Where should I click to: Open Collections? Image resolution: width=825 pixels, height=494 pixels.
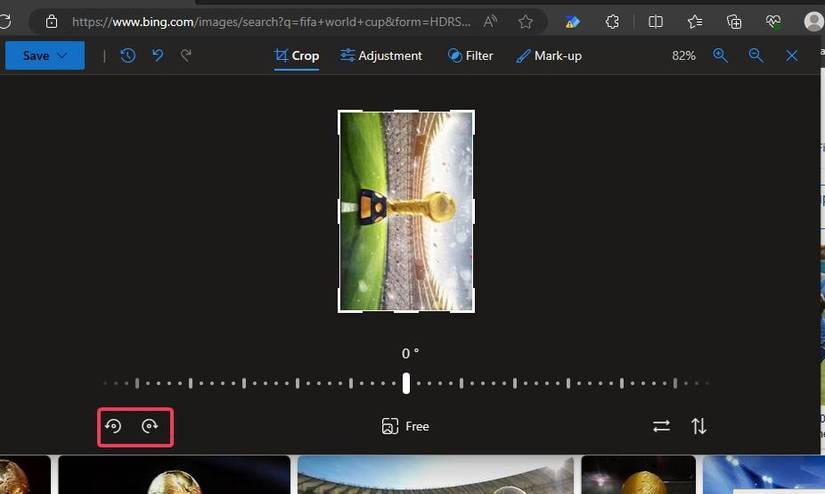tap(734, 22)
